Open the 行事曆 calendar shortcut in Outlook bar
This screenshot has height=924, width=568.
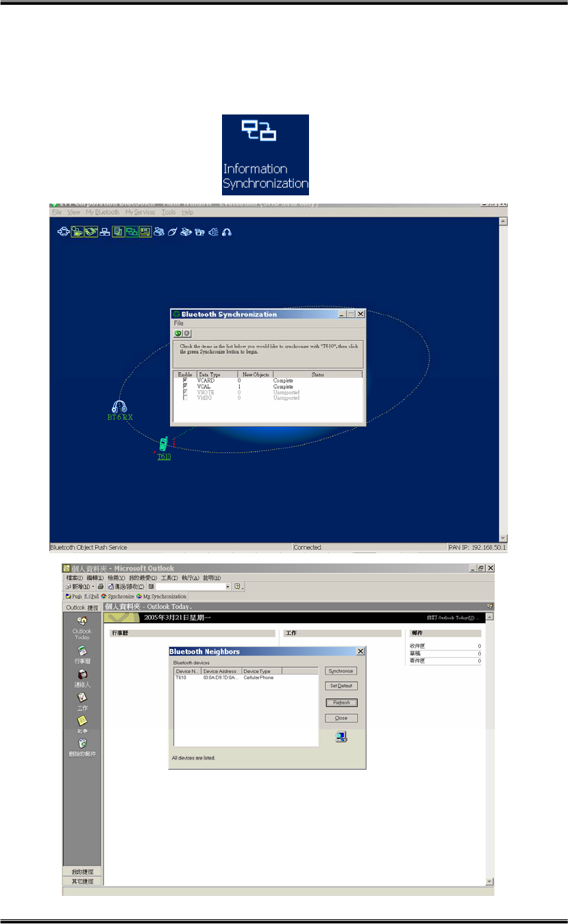[82, 651]
